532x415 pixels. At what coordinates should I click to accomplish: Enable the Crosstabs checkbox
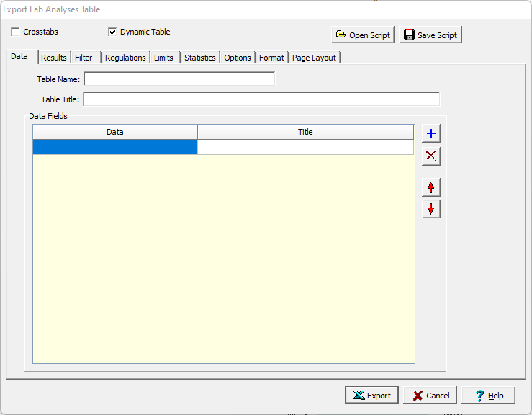point(16,32)
